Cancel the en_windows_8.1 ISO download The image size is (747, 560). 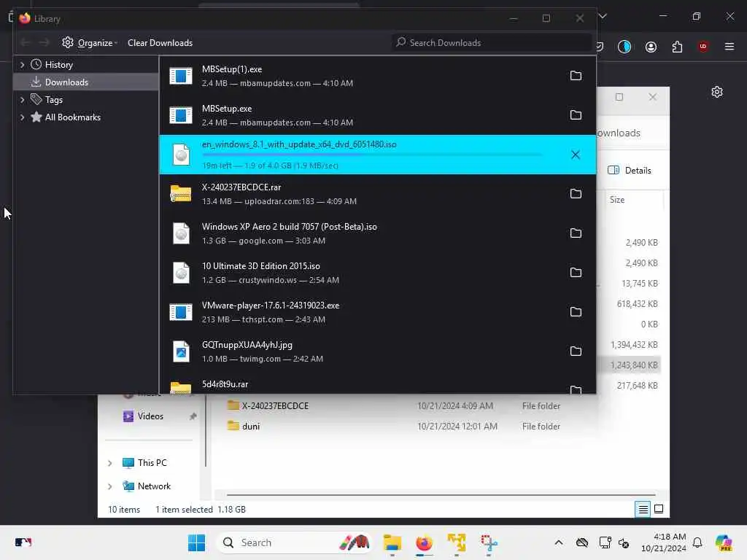tap(576, 155)
